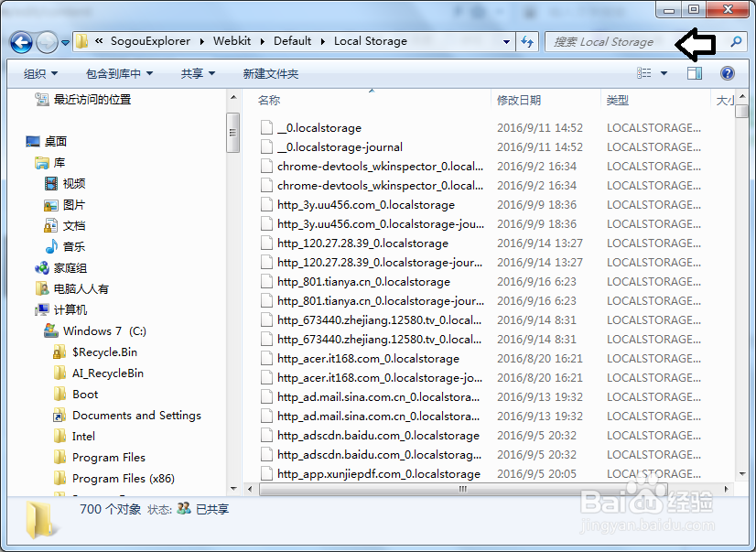The width and height of the screenshot is (756, 552).
Task: Click the double chevron before SogouExplorer
Action: (x=99, y=41)
